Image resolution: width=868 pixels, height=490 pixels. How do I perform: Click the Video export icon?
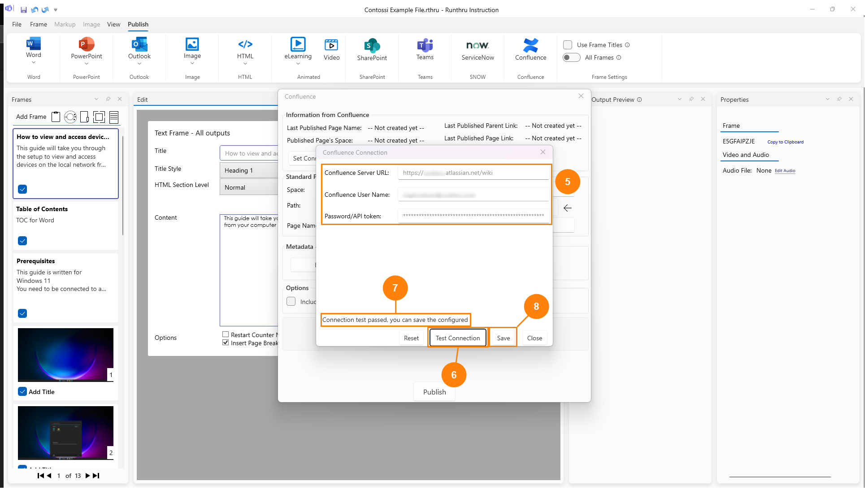tap(331, 45)
